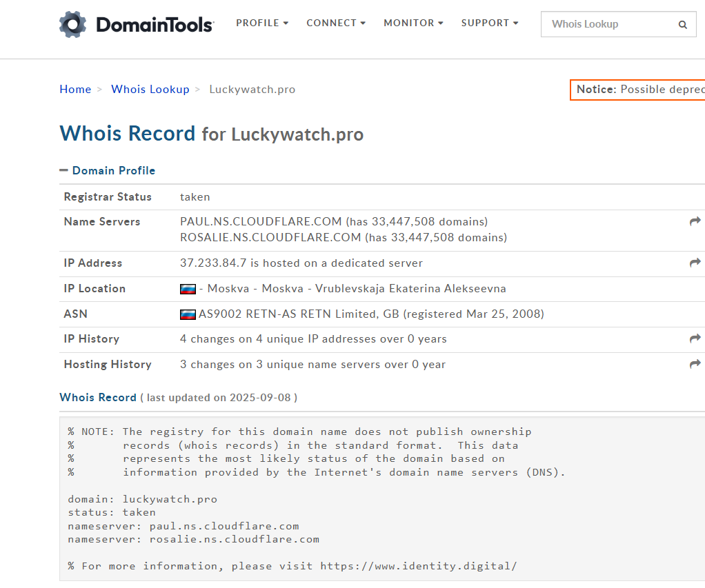
Task: Click the share arrow in IP Address row
Action: click(695, 263)
